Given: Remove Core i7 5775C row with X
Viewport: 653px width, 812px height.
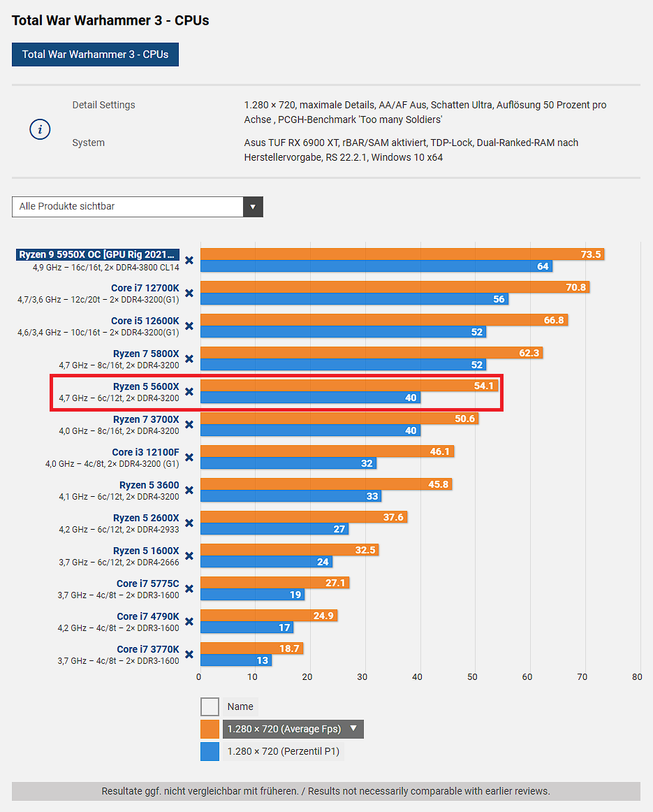Looking at the screenshot, I should pos(189,589).
